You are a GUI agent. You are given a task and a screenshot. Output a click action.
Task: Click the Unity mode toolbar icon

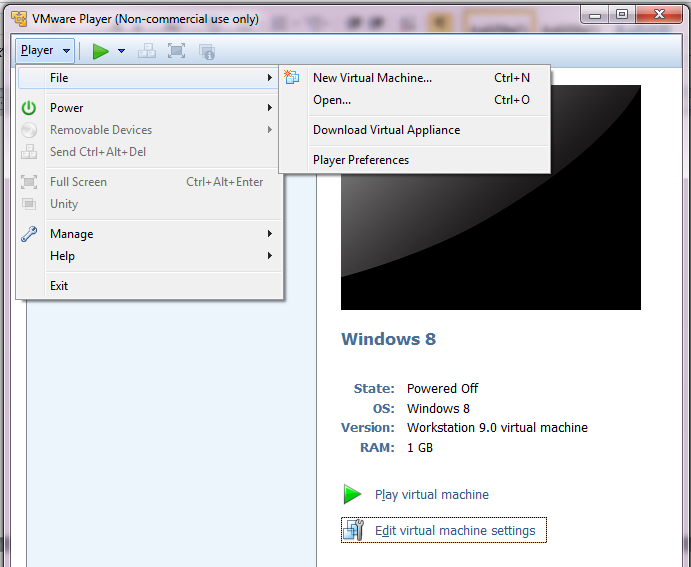point(207,52)
